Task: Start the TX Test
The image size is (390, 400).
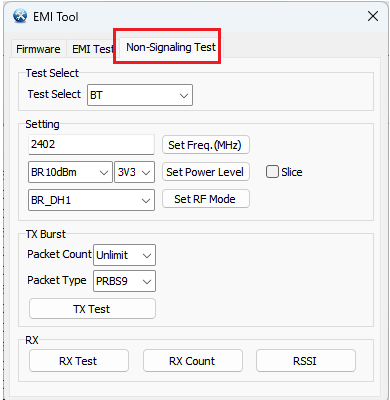Action: pos(92,309)
